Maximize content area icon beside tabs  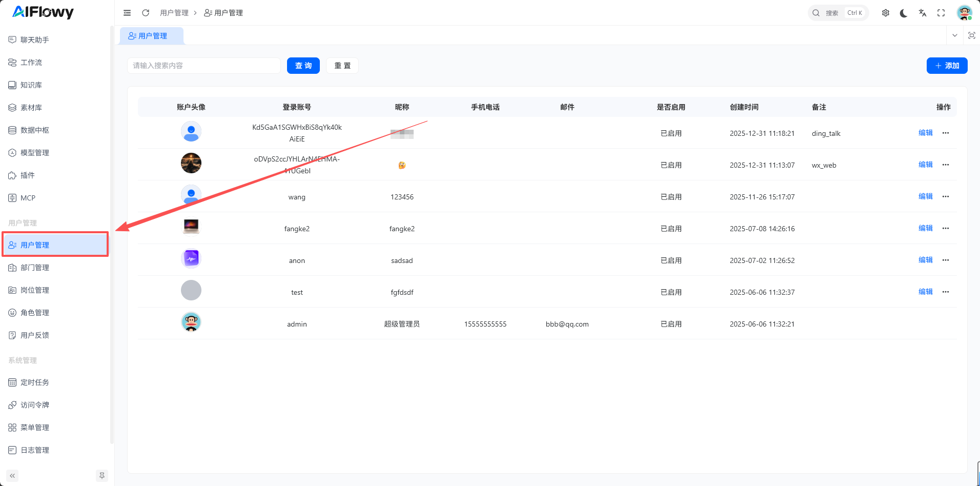click(971, 35)
